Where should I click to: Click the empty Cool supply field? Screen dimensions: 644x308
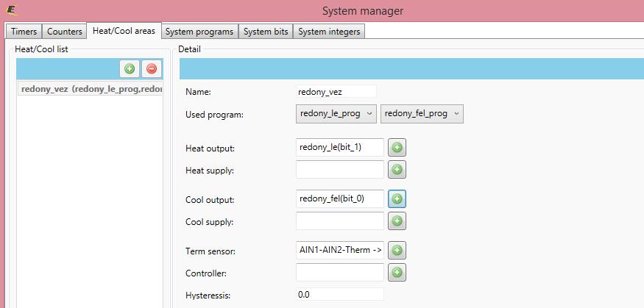tap(339, 221)
